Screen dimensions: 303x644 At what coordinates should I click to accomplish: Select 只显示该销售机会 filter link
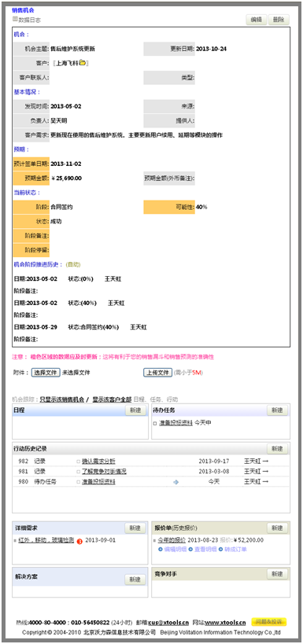62,399
